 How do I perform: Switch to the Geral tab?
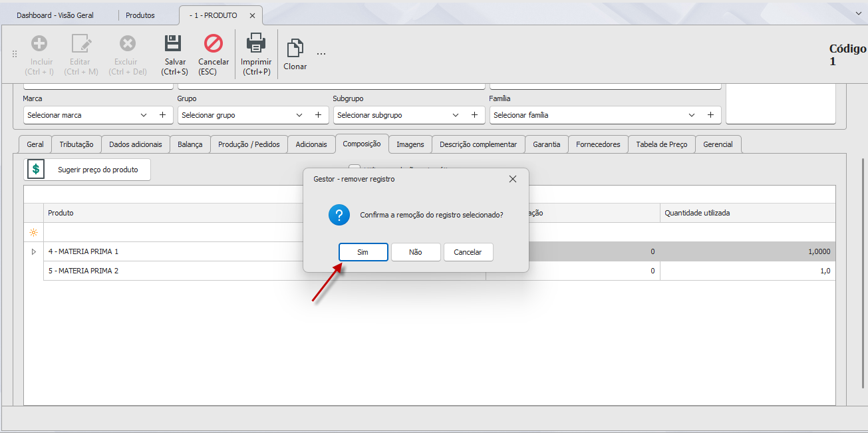tap(35, 144)
